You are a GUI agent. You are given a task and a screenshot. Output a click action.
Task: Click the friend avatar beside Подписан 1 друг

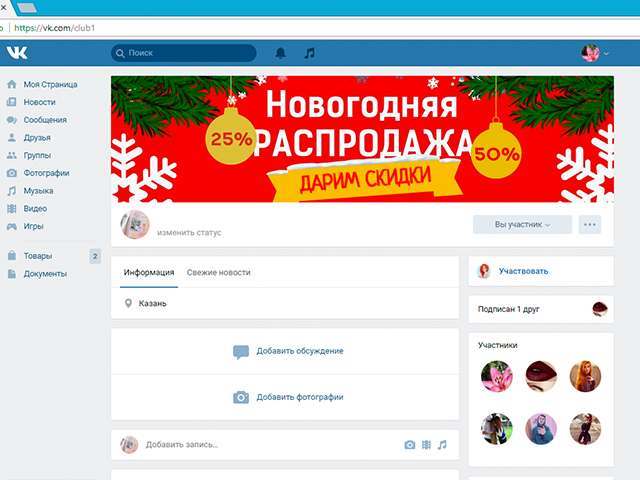point(600,309)
